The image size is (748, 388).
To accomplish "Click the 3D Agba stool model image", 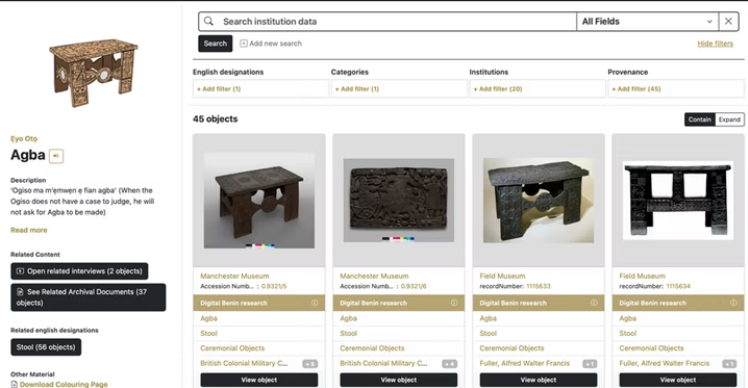I will click(x=94, y=73).
